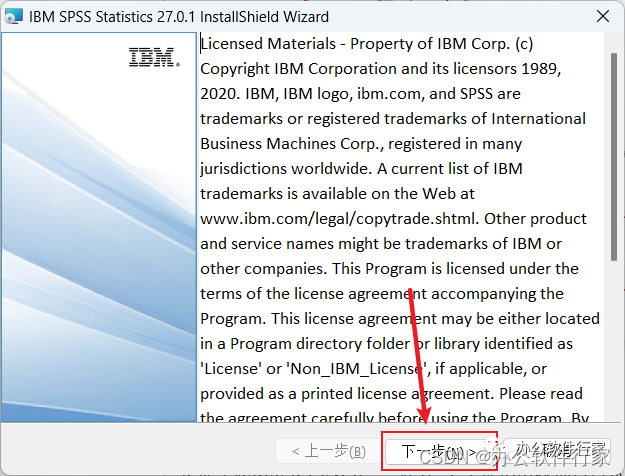625x476 pixels.
Task: Click the IBM logo in left banner
Action: (155, 57)
